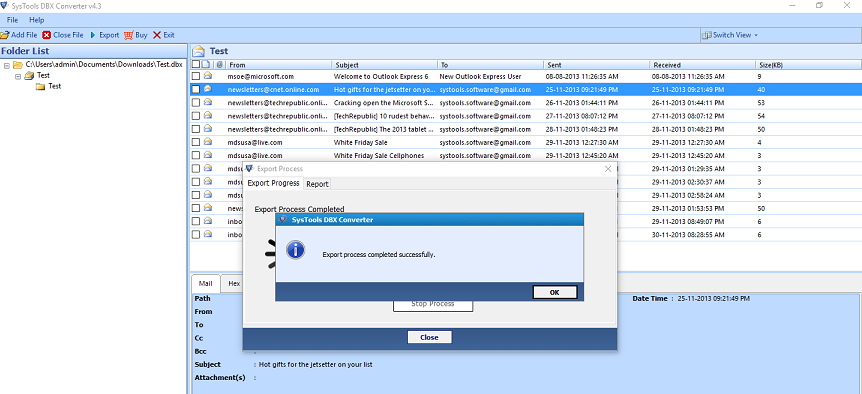Select the C:\Users\admin Test.dbx path item
The image size is (862, 394).
point(104,64)
